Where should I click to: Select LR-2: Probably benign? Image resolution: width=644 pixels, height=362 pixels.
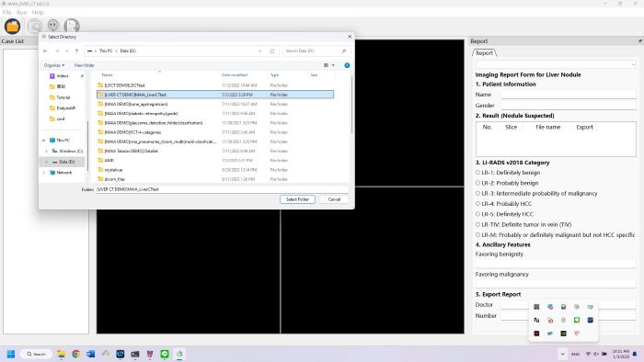(507, 183)
